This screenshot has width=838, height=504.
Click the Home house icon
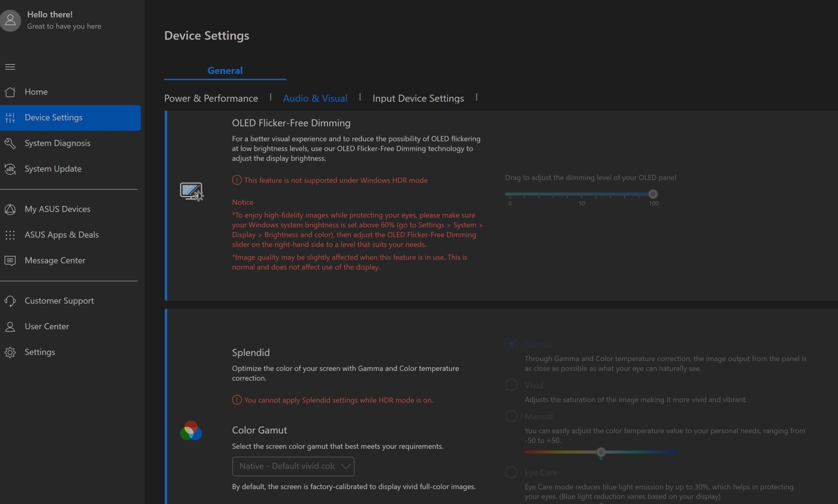coord(10,92)
